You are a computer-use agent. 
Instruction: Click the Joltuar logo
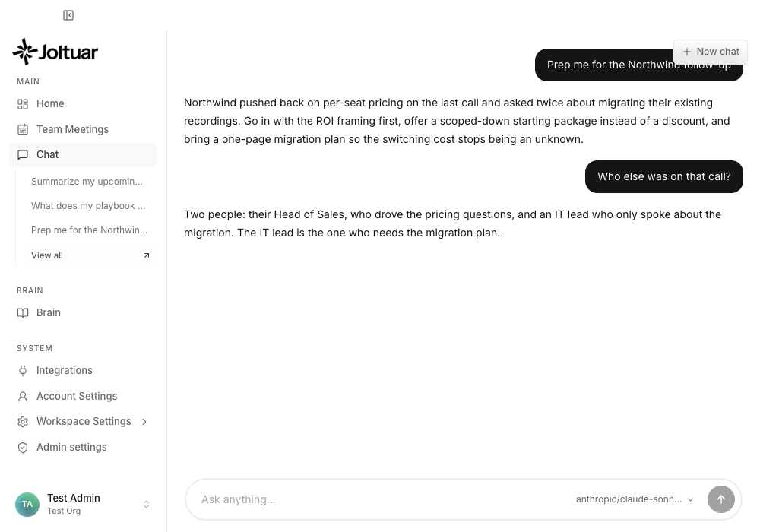(x=55, y=52)
